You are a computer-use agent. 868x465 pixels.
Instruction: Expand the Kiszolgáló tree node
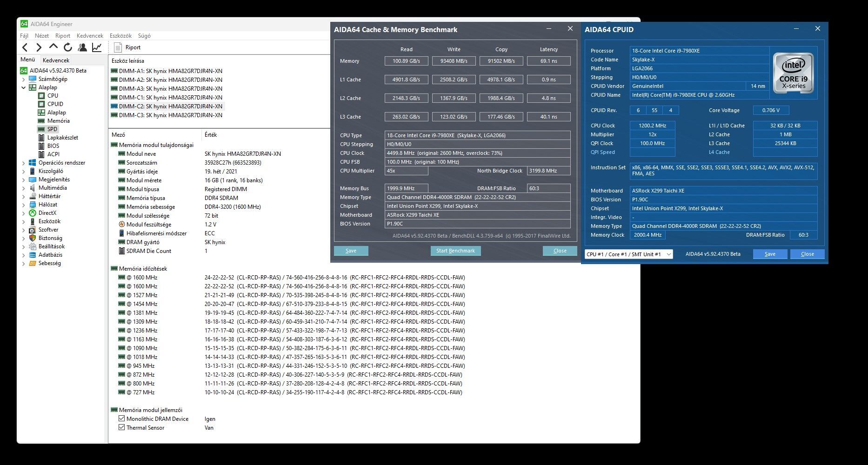click(x=24, y=172)
